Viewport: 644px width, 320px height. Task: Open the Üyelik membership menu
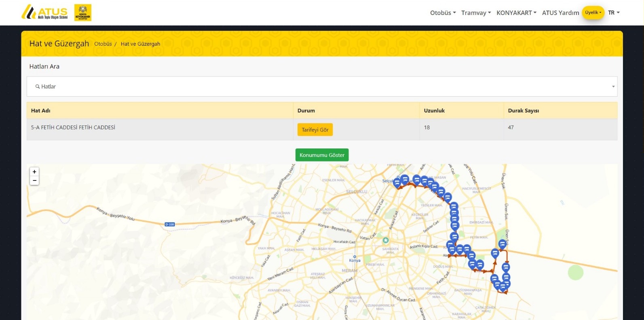(x=593, y=13)
